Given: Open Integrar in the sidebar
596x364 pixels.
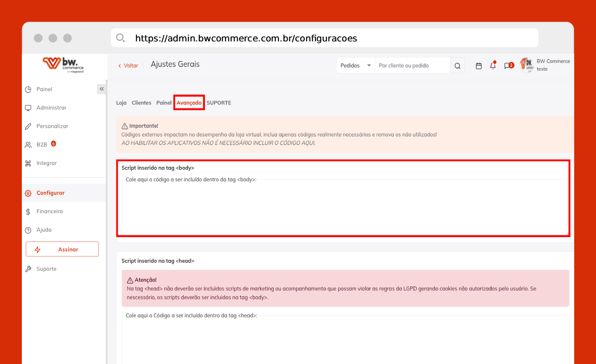Looking at the screenshot, I should (46, 163).
